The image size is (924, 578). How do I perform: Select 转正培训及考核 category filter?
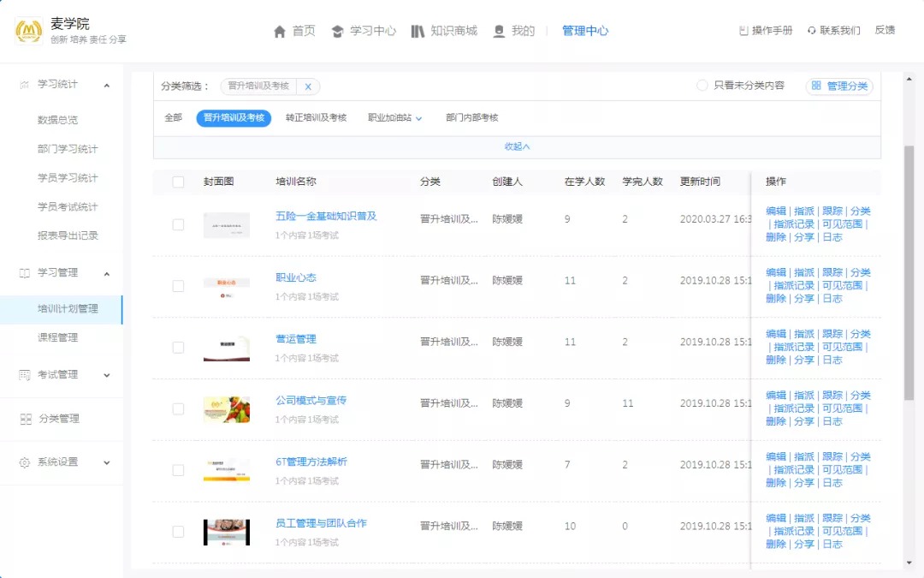click(316, 118)
